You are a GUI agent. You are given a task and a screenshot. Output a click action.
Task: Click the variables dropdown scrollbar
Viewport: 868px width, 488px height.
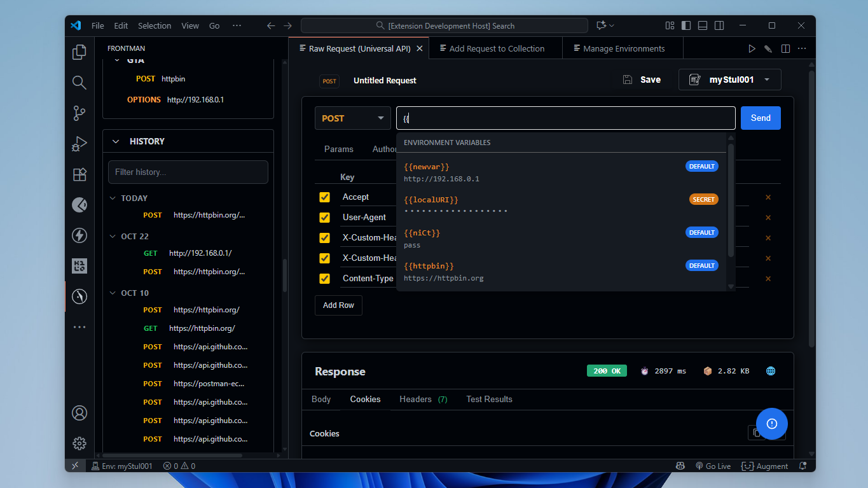pyautogui.click(x=731, y=200)
